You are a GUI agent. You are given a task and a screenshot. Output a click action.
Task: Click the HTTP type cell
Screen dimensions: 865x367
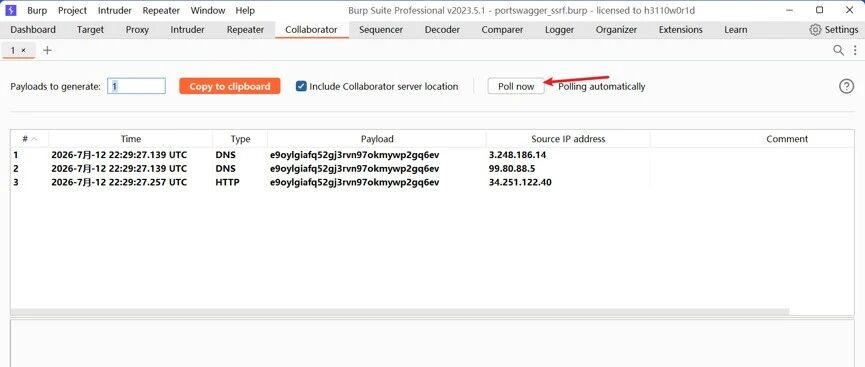click(x=227, y=182)
